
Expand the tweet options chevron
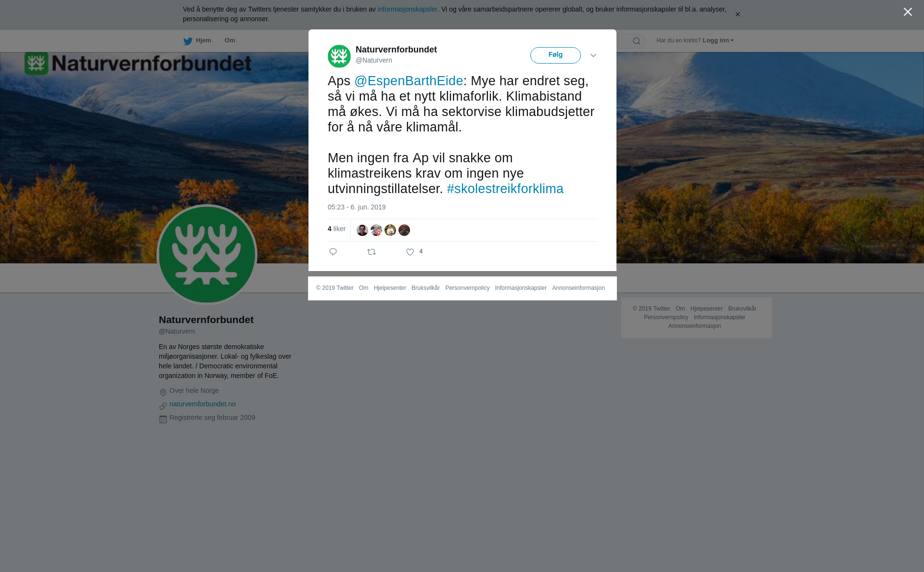click(x=593, y=56)
